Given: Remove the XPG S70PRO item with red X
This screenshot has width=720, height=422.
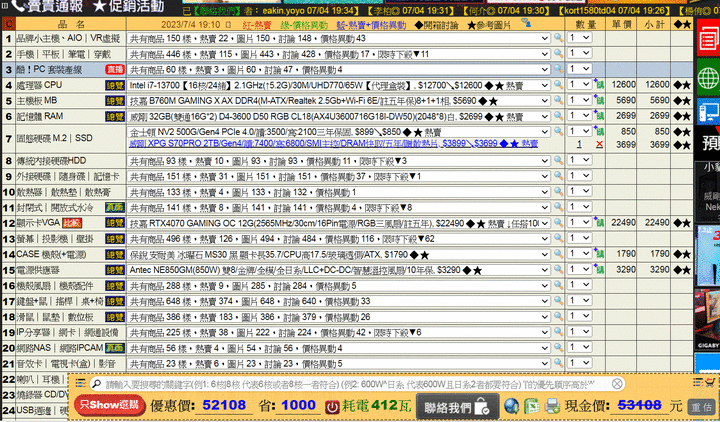Looking at the screenshot, I should 599,144.
